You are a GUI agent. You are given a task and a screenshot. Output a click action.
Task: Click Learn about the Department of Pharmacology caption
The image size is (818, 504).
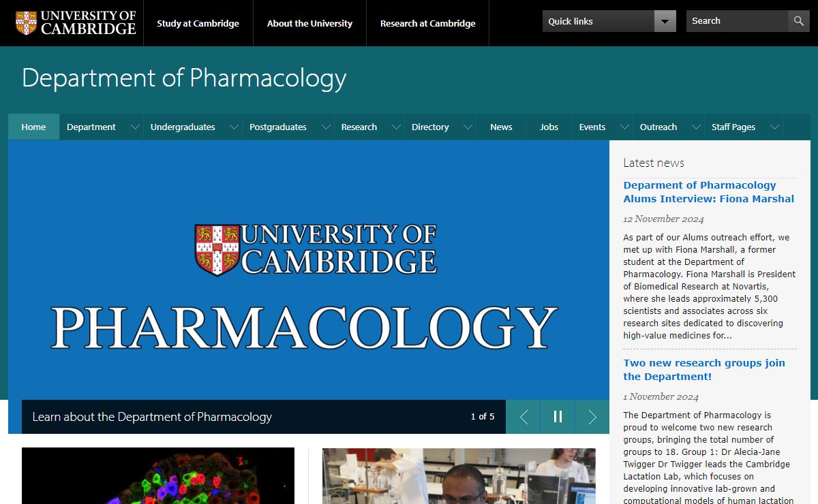[152, 417]
